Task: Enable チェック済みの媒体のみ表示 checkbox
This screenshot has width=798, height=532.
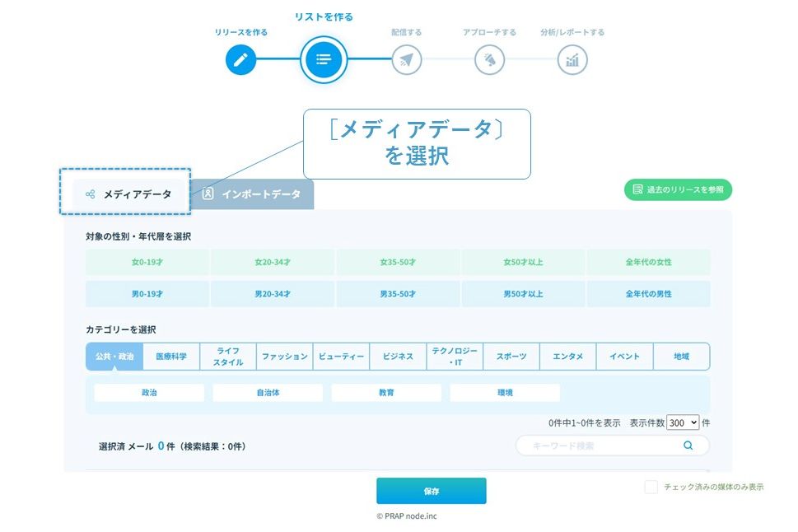Action: tap(651, 487)
